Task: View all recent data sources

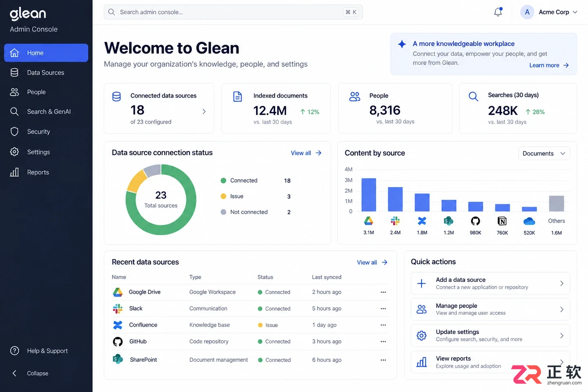Action: coord(372,263)
